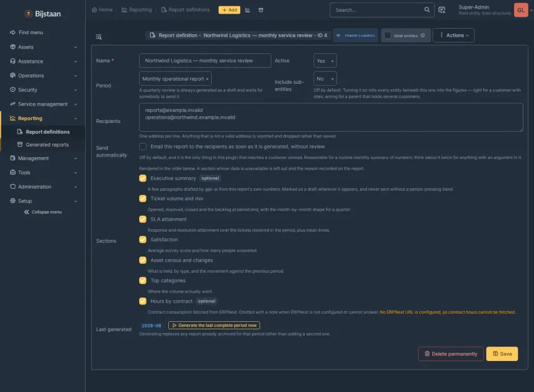Go to Report definitions breadcrumb

pos(186,10)
